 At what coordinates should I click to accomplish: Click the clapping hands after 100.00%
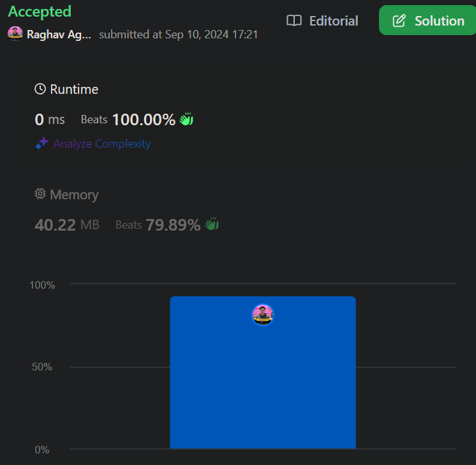(186, 119)
